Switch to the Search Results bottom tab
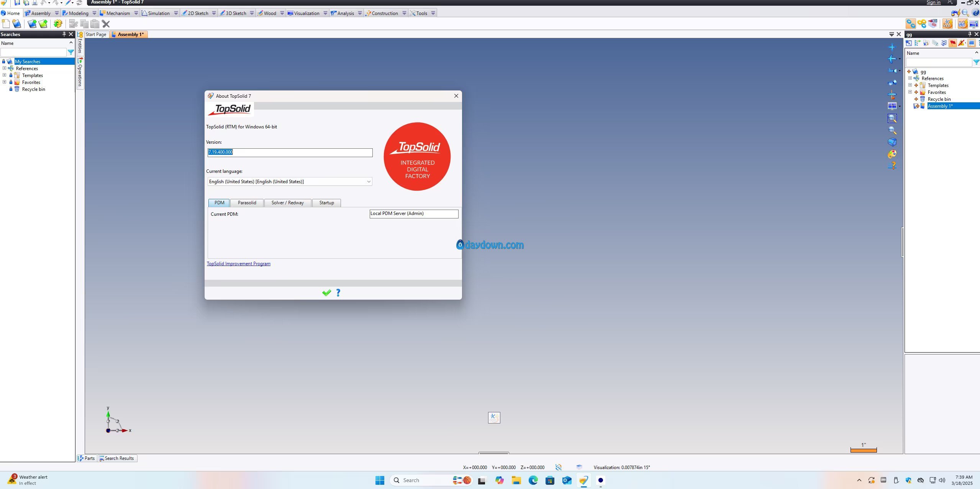The width and height of the screenshot is (980, 489). click(x=117, y=458)
